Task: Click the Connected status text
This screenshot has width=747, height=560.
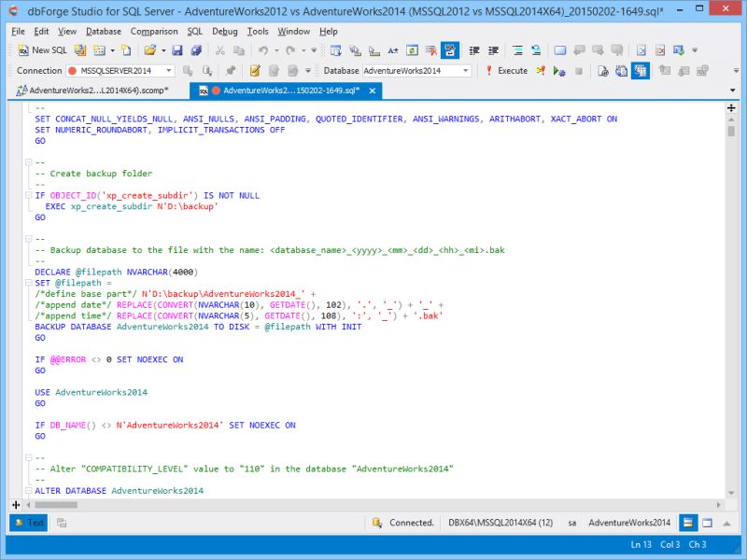Action: pos(412,523)
